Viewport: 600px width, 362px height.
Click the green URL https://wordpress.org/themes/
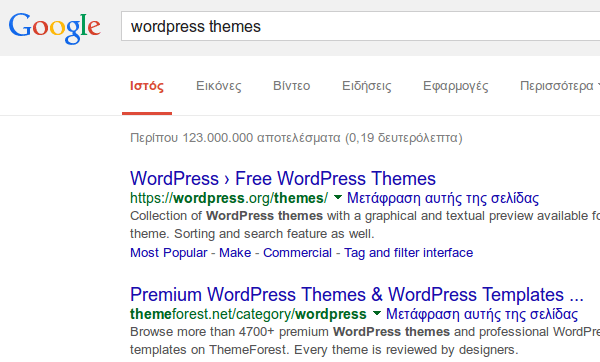click(x=229, y=198)
